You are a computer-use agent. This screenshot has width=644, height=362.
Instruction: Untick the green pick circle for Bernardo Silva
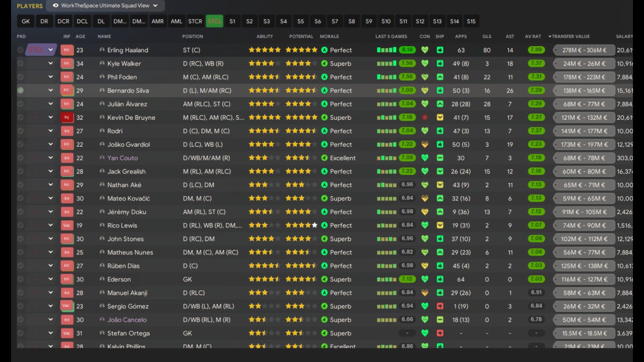(x=20, y=90)
